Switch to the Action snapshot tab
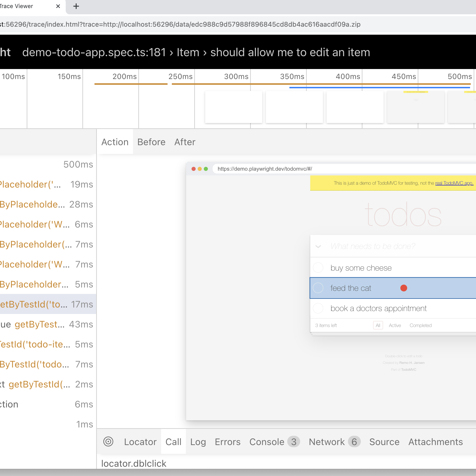476x476 pixels. click(115, 142)
